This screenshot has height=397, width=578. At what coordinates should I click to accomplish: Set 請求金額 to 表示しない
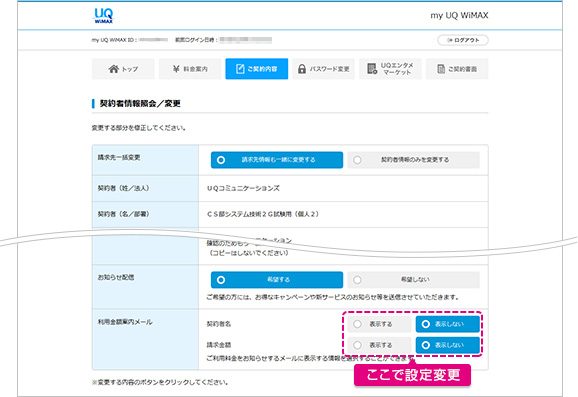(448, 345)
